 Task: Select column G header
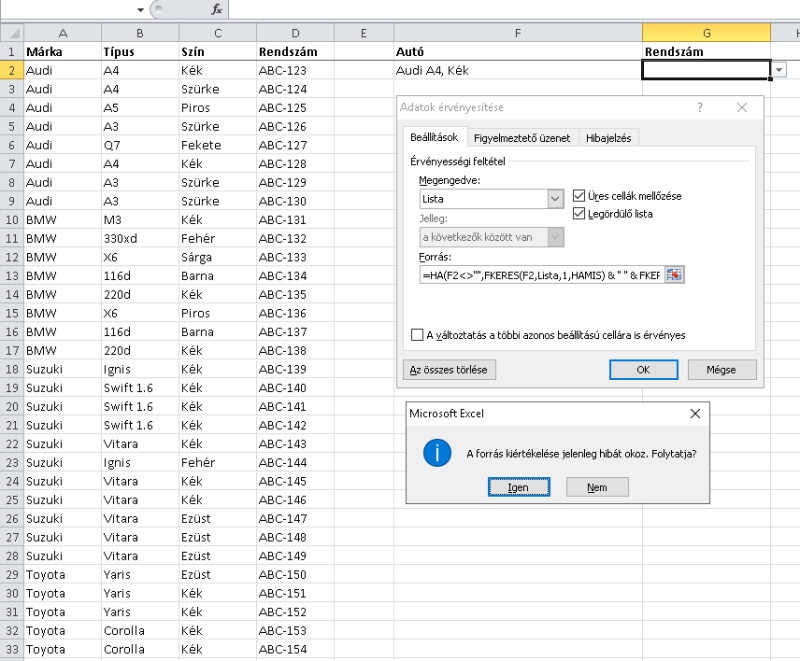point(706,34)
